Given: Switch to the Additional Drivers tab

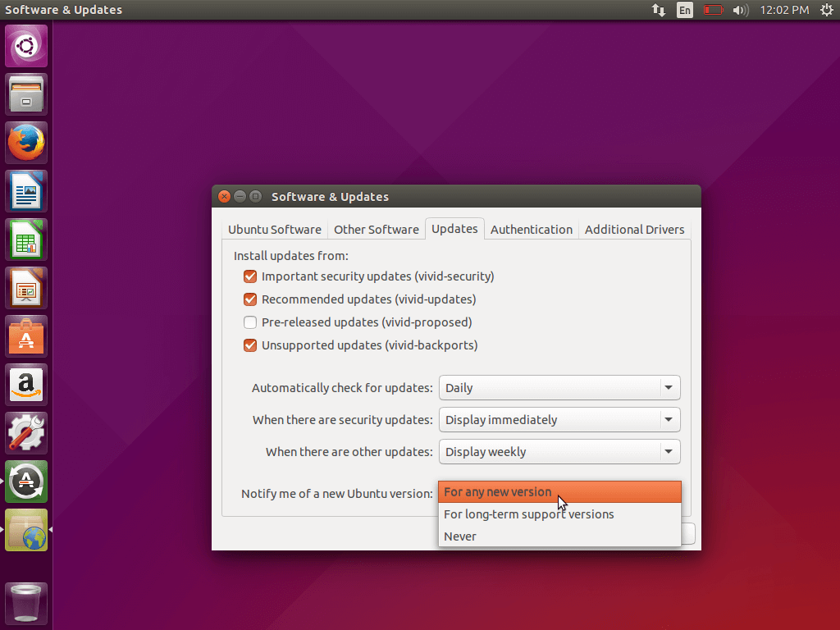Looking at the screenshot, I should coord(634,230).
